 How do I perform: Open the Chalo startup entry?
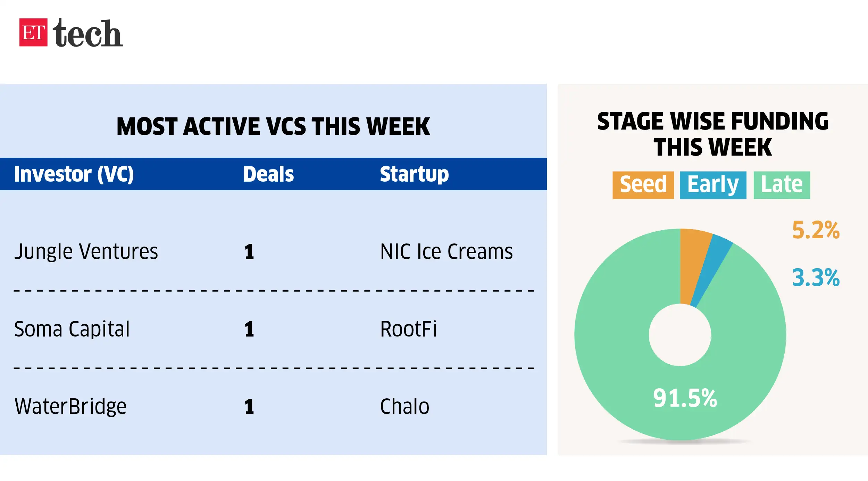[x=404, y=406]
